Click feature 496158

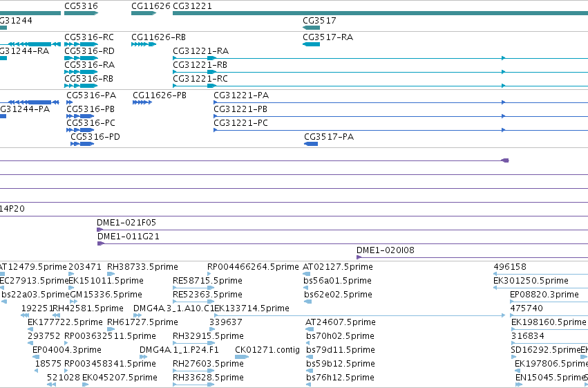click(510, 267)
